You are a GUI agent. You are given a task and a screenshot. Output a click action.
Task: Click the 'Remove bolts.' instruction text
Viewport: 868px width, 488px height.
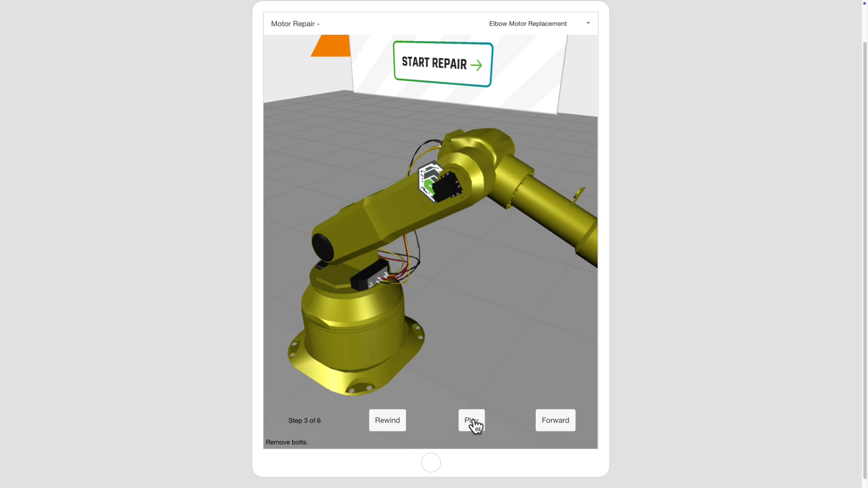[287, 442]
